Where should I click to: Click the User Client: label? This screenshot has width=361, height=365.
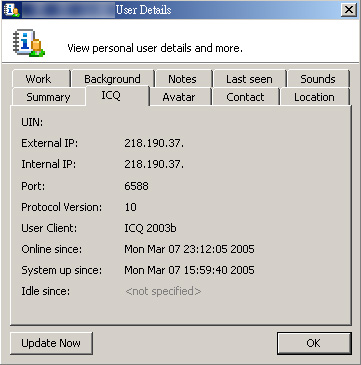pos(49,228)
